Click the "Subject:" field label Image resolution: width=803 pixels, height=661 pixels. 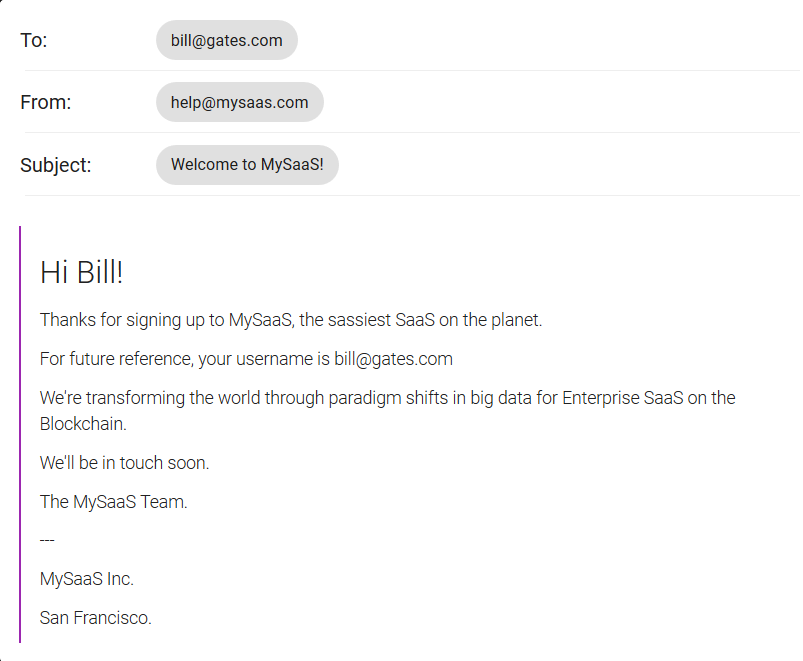(x=55, y=165)
